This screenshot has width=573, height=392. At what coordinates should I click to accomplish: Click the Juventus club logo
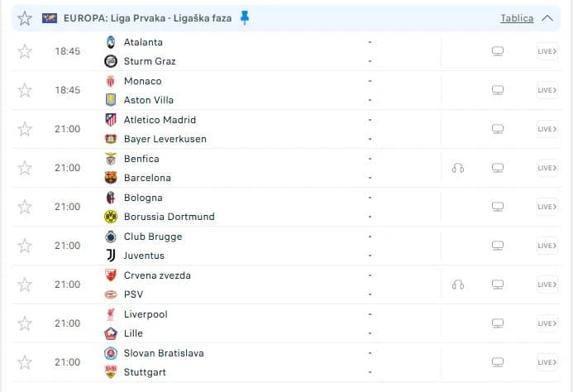coord(111,256)
